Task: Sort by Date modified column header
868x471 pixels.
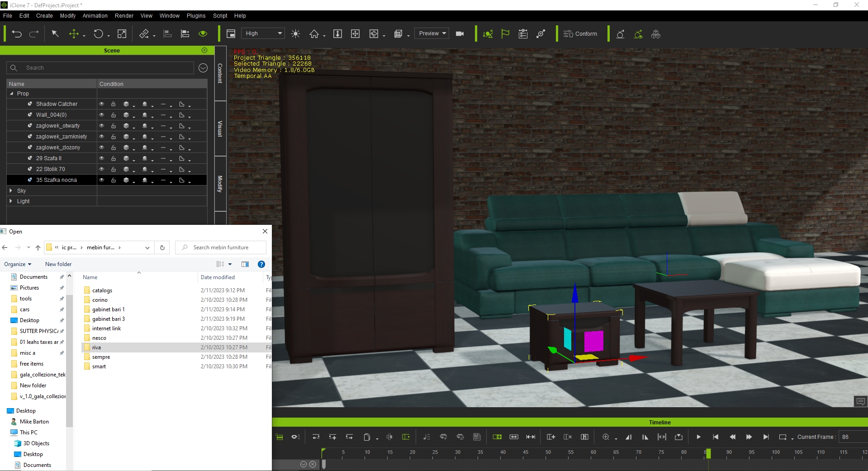Action: 218,277
